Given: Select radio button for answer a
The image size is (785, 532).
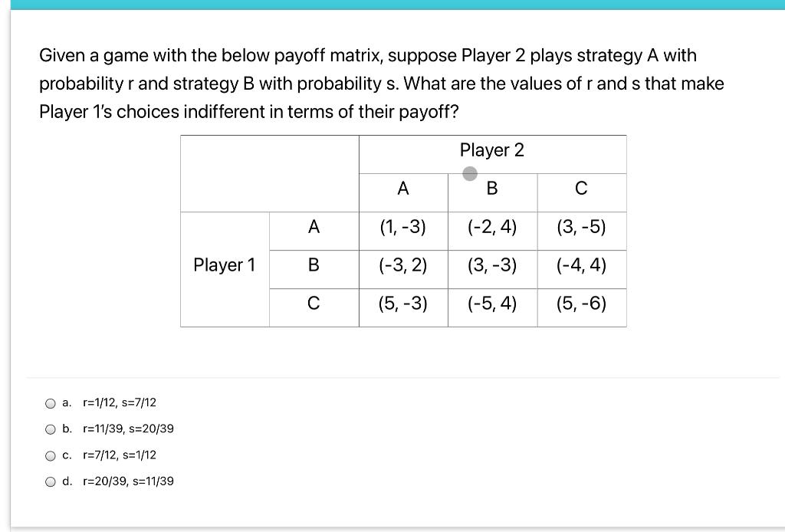Looking at the screenshot, I should [x=50, y=402].
